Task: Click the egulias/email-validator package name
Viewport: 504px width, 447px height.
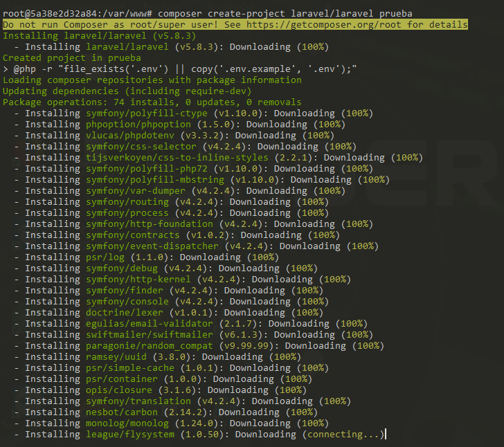Action: pyautogui.click(x=149, y=325)
